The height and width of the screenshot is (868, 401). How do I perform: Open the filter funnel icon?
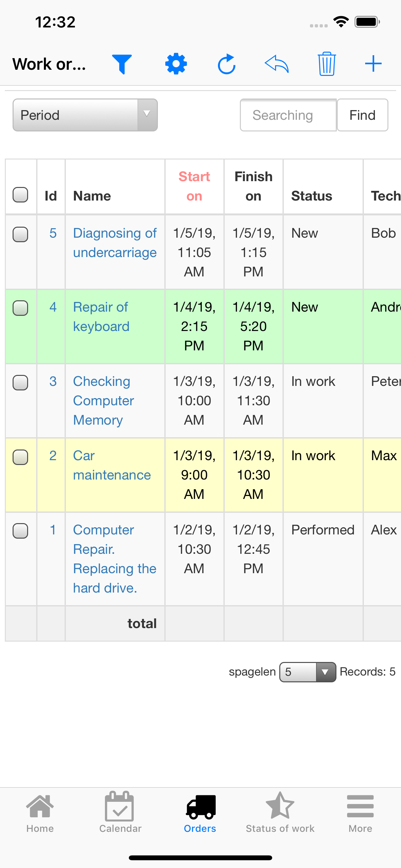pyautogui.click(x=122, y=64)
